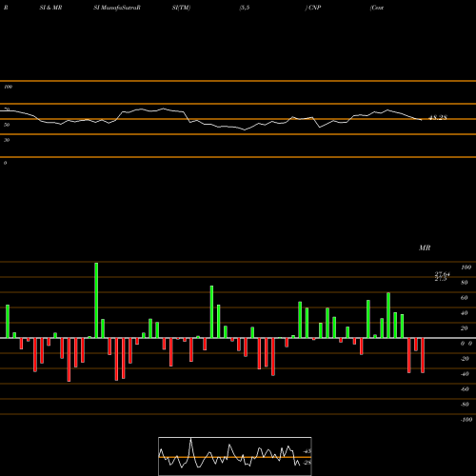The width and height of the screenshot is (476, 476).
Task: Click the -20 label on the MR axis
Action: (465, 359)
